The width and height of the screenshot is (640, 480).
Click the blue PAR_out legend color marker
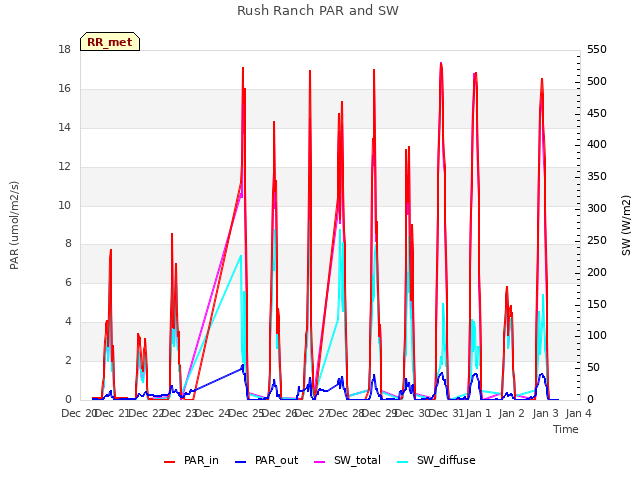[241, 462]
